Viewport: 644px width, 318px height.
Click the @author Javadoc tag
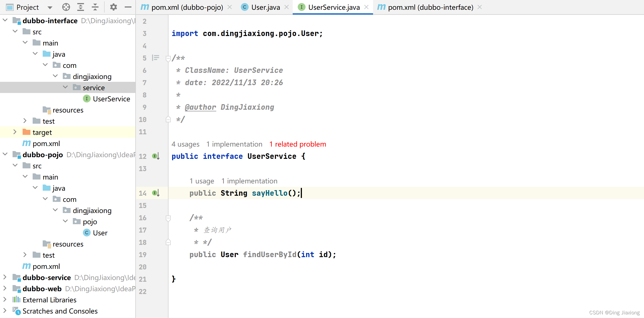point(200,107)
